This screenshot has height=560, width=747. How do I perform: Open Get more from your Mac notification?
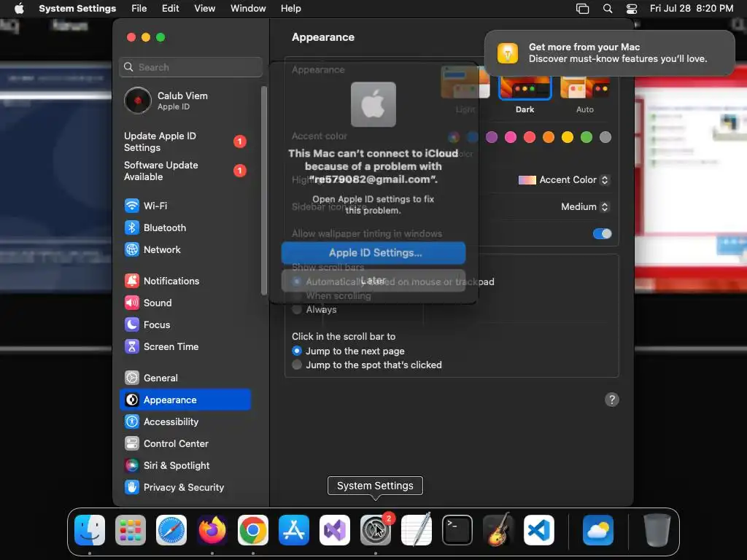(609, 52)
